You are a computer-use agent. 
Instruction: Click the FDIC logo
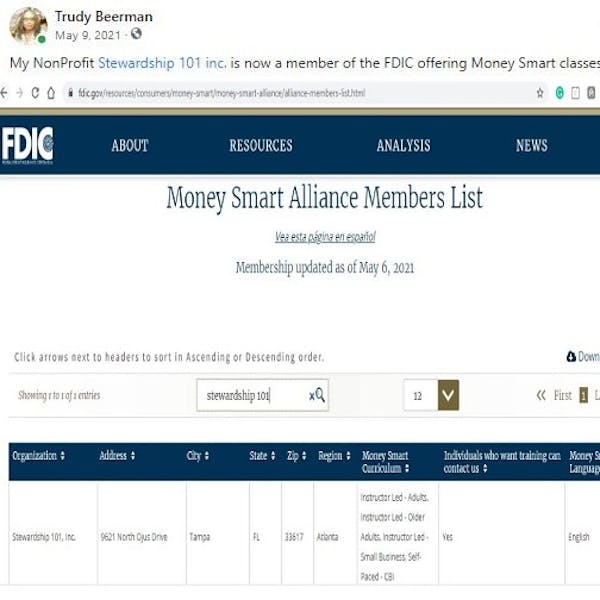pos(28,145)
